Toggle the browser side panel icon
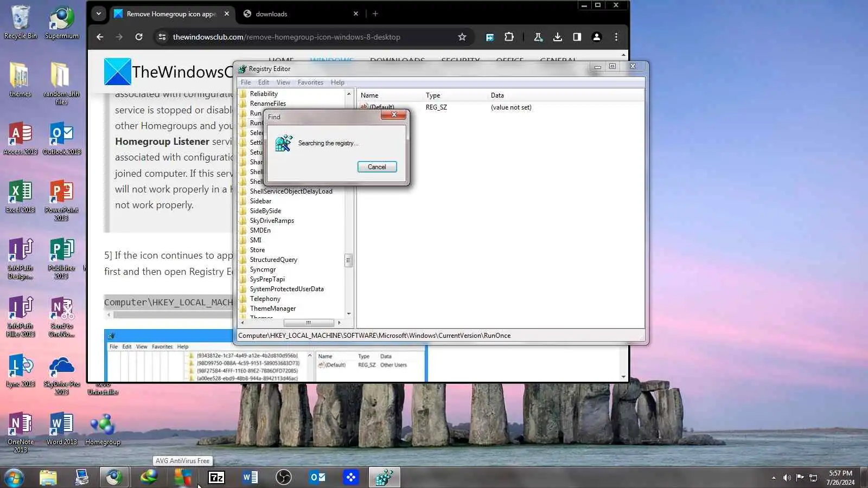The height and width of the screenshot is (488, 868). (577, 37)
